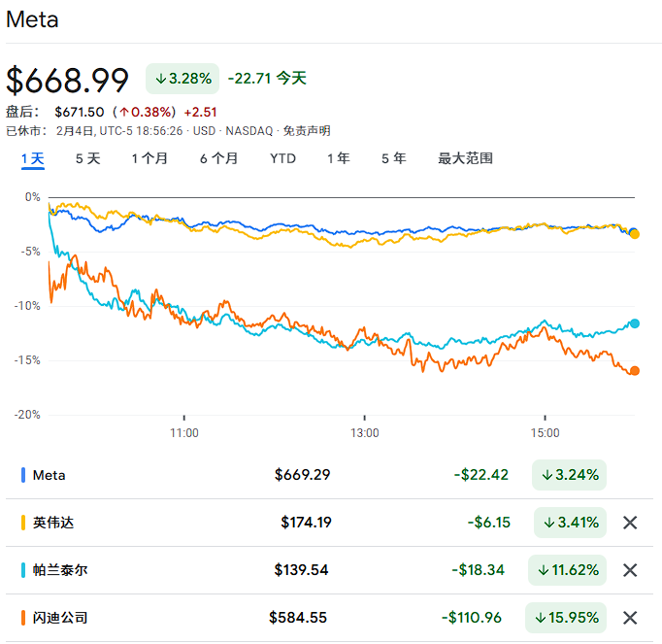Click the 3.28% down percentage badge
This screenshot has height=644, width=662.
(x=182, y=78)
